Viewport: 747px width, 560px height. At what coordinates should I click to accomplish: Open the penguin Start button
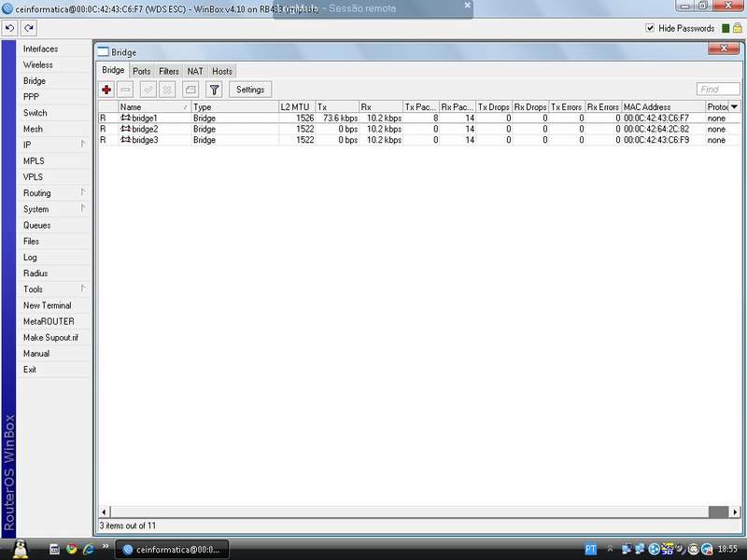click(20, 549)
